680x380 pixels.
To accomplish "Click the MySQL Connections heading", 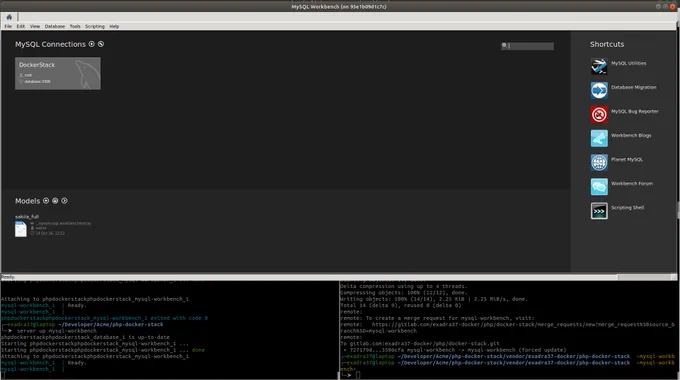I will click(50, 44).
